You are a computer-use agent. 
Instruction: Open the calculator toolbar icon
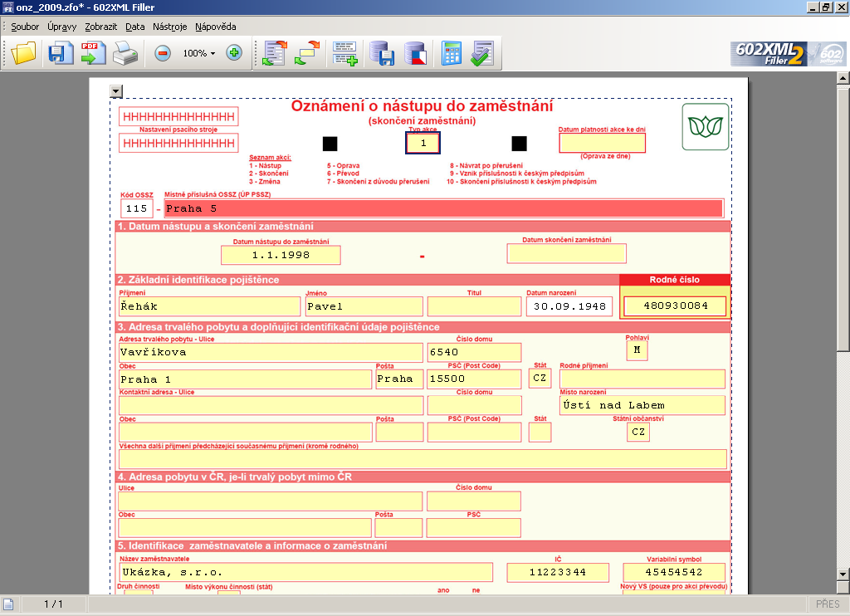tap(451, 53)
